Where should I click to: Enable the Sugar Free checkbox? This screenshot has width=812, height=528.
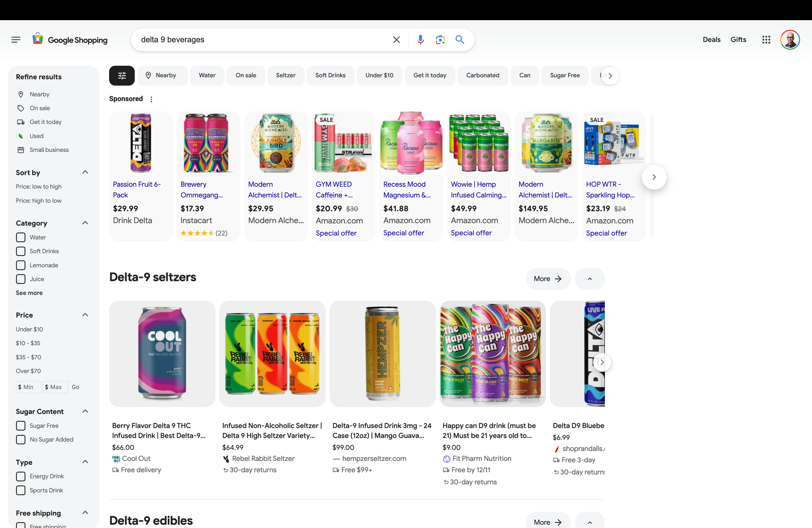click(21, 426)
